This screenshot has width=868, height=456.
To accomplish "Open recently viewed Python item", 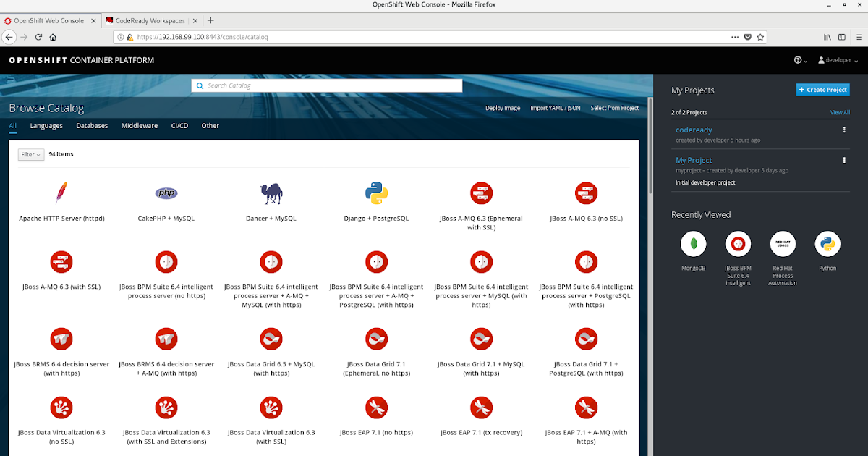I will pos(827,244).
